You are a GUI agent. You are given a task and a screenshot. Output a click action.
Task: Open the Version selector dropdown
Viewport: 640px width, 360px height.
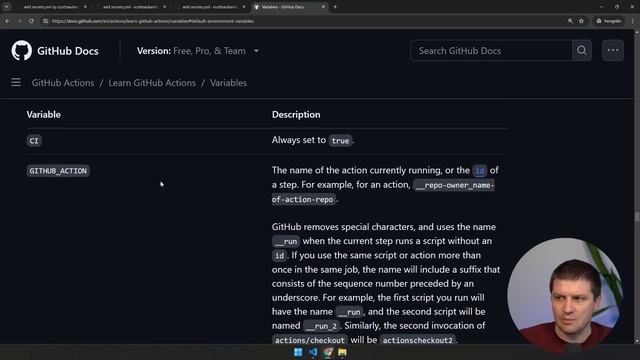pyautogui.click(x=198, y=51)
